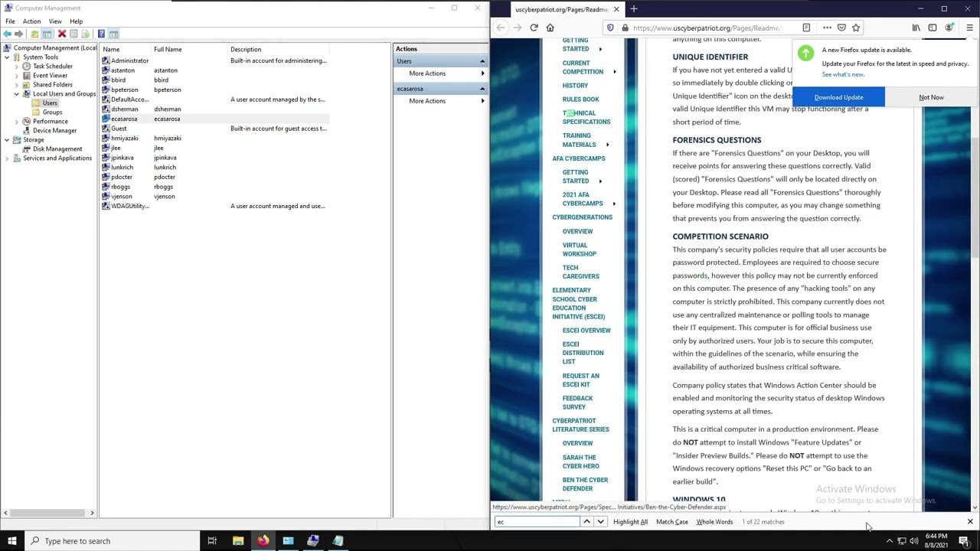Screen dimensions: 980x551
Task: Click the Windows Start button
Action: click(11, 541)
